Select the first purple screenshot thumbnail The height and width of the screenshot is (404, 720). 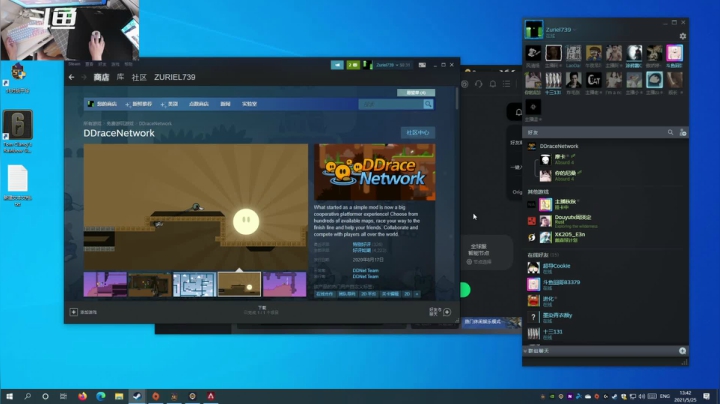(105, 284)
